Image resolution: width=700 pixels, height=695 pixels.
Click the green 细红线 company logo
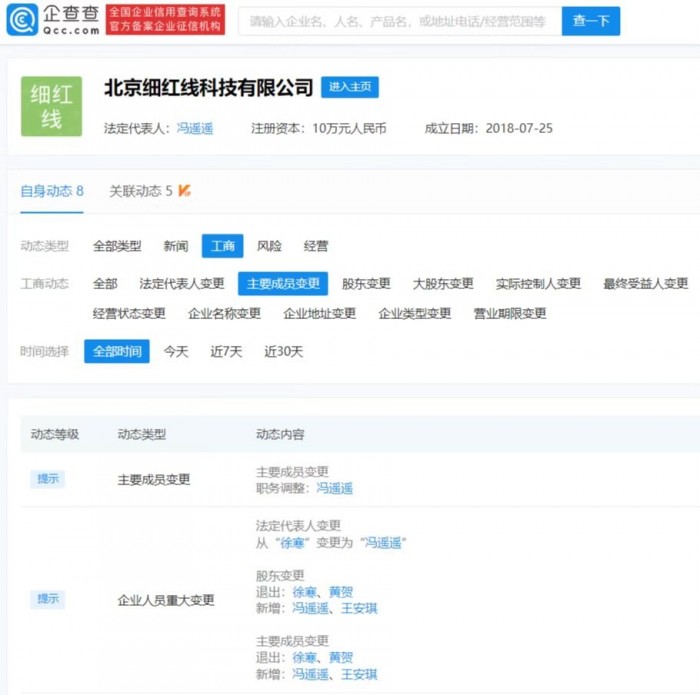pyautogui.click(x=51, y=106)
